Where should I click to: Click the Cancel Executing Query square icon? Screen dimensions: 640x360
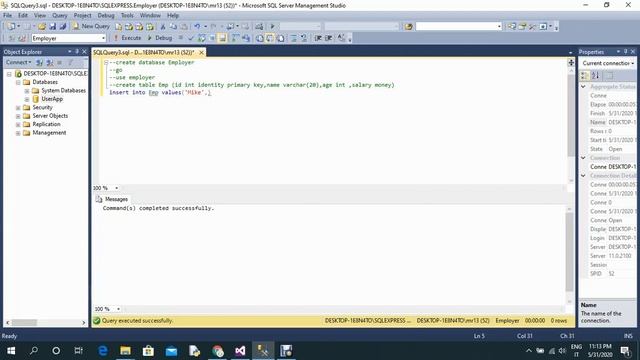180,38
